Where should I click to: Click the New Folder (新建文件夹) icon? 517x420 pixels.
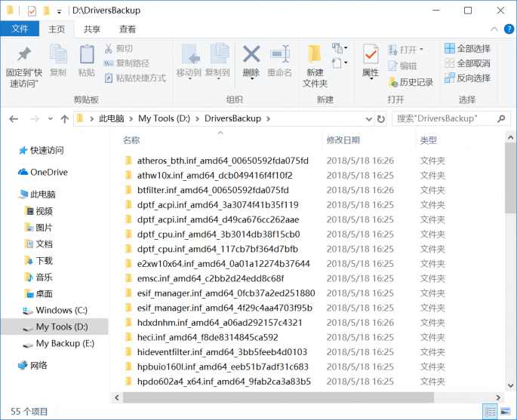point(315,64)
